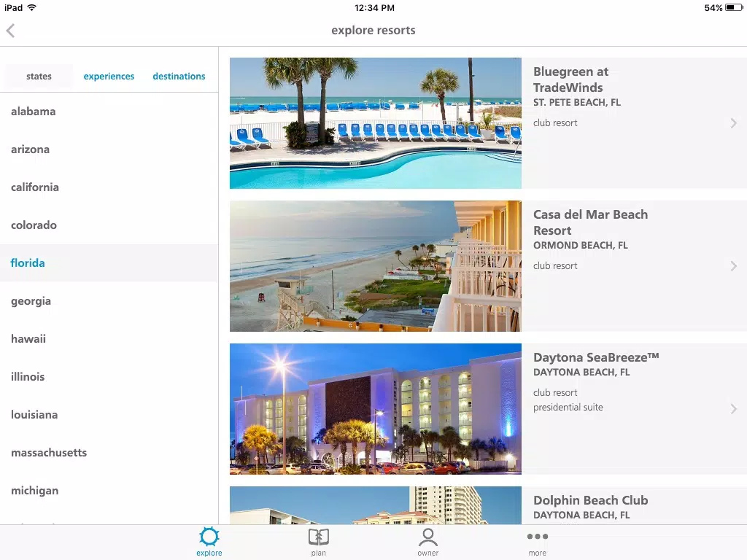Image resolution: width=747 pixels, height=560 pixels.
Task: Expand Casa del Mar Beach Resort chevron
Action: pos(734,266)
